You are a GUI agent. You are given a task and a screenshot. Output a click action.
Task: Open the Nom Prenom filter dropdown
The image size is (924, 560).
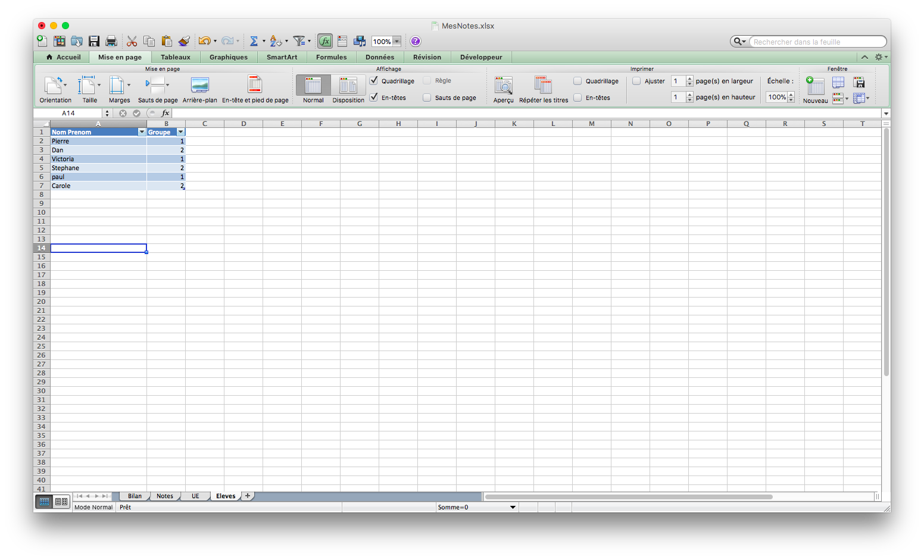point(142,132)
